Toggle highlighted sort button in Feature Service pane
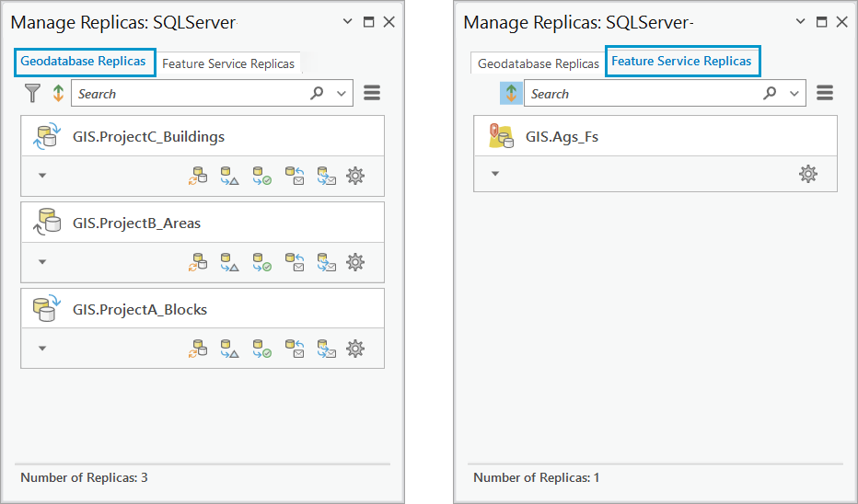Viewport: 858px width, 504px height. (511, 93)
